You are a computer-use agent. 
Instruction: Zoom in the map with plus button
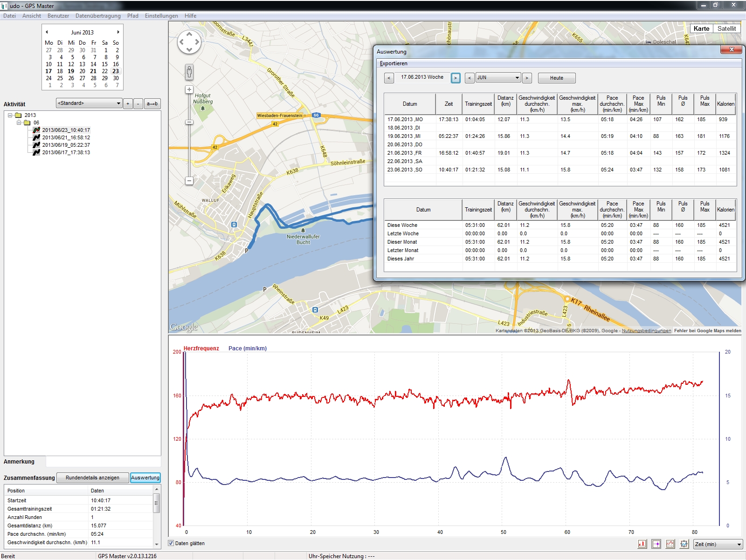[189, 89]
